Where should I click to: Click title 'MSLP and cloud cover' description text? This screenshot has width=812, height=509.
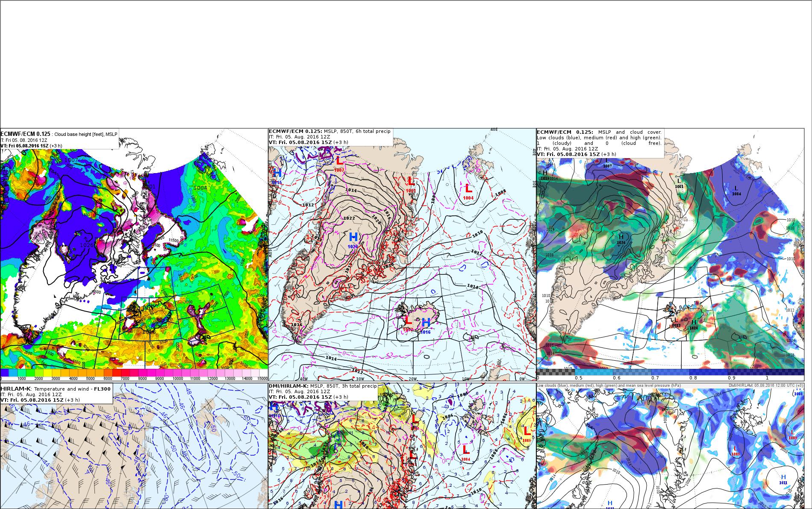[599, 138]
